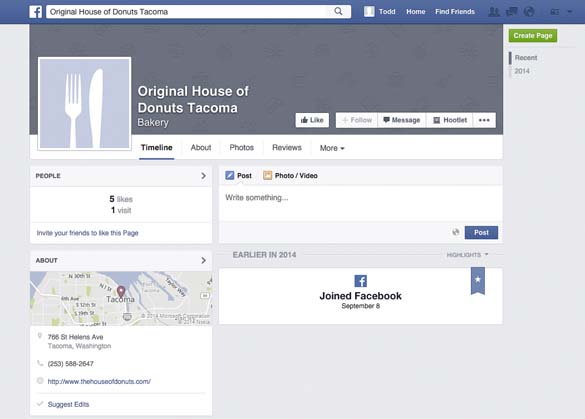Viewport: 585px width, 419px height.
Task: Click the Joined Facebook heading
Action: click(x=360, y=296)
